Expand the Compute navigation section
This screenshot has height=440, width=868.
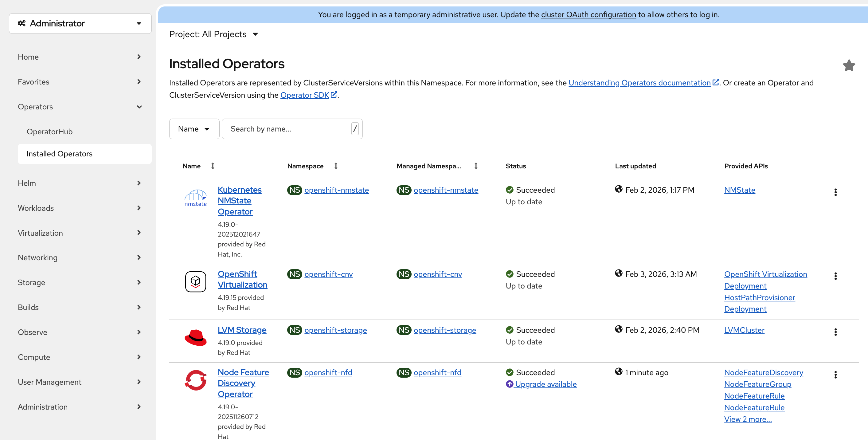[x=80, y=357]
